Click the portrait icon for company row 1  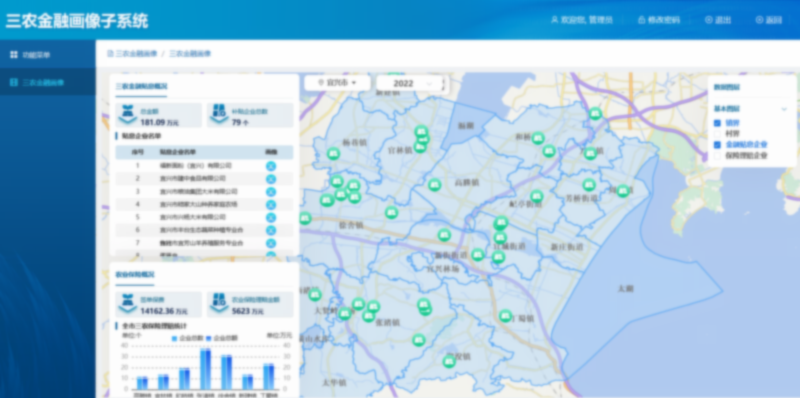click(x=271, y=166)
